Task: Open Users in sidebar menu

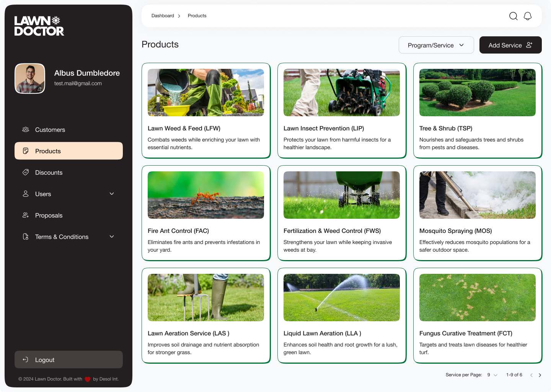Action: click(68, 194)
